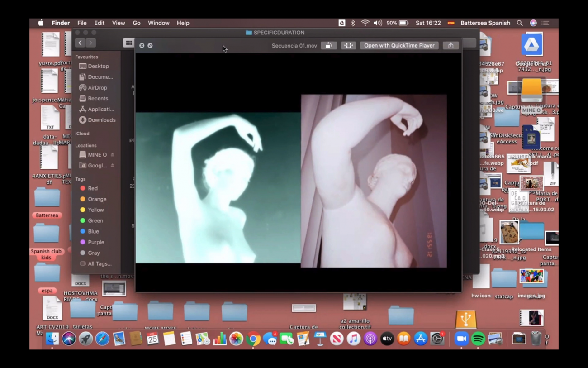Launch Siri from the Dock
Image resolution: width=588 pixels, height=368 pixels.
[69, 339]
